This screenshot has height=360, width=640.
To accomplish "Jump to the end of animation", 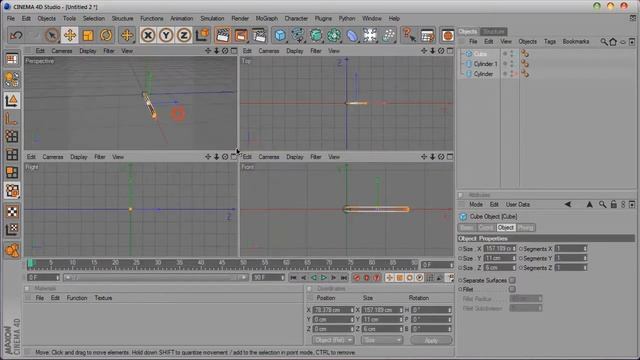I will [344, 278].
